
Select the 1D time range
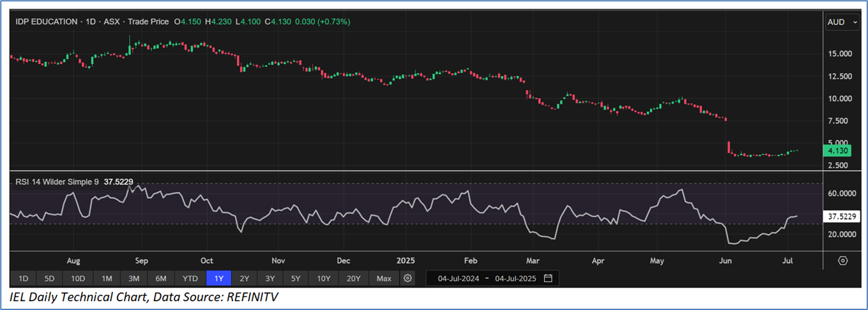(23, 279)
